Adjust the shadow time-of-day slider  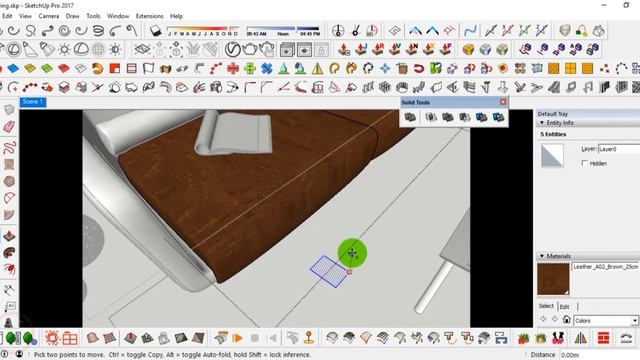(283, 31)
